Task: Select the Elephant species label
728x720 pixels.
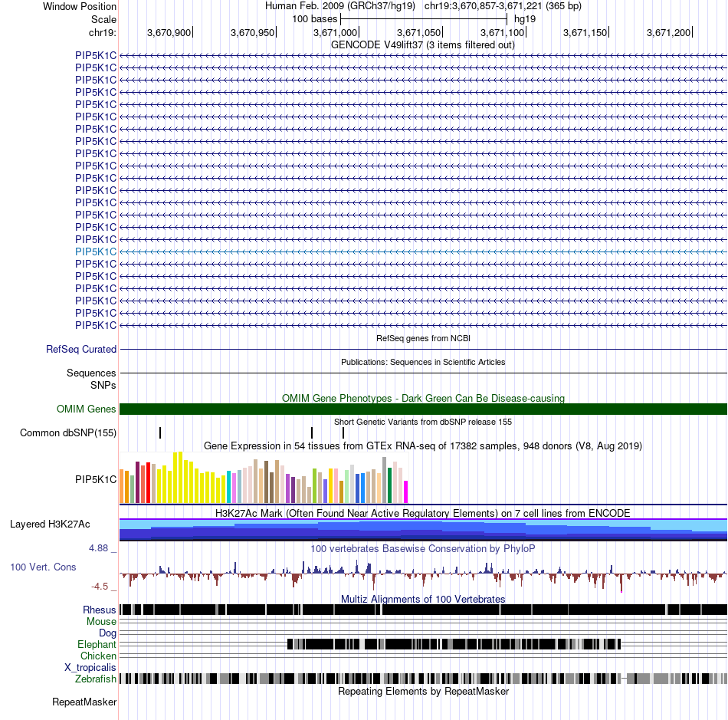Action: [x=97, y=644]
